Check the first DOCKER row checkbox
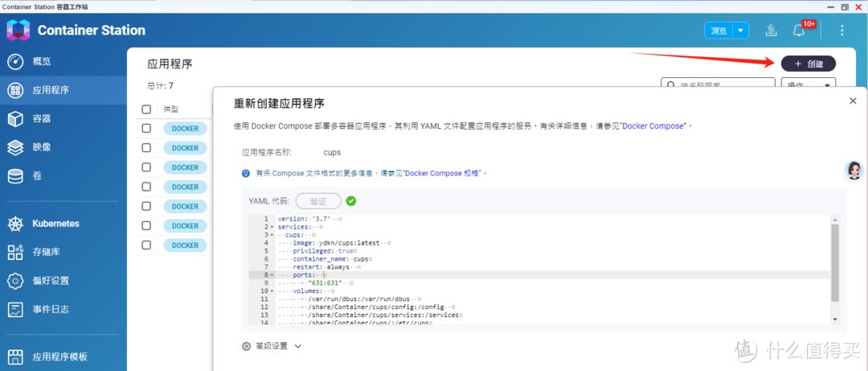The height and width of the screenshot is (371, 868). [x=146, y=128]
